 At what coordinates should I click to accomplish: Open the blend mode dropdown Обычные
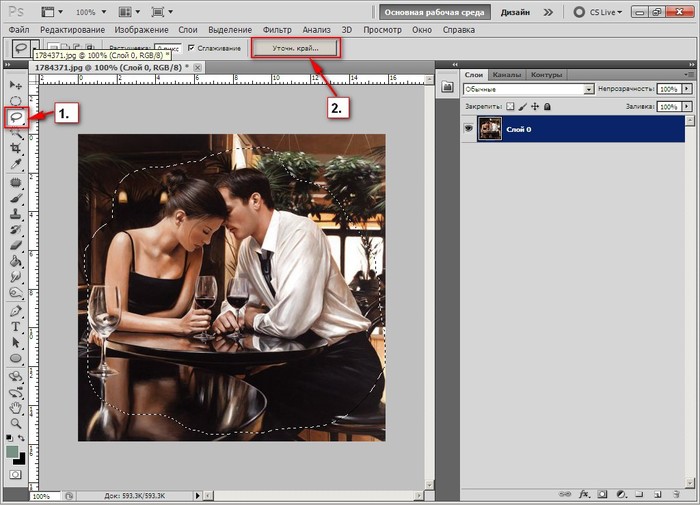pyautogui.click(x=529, y=89)
